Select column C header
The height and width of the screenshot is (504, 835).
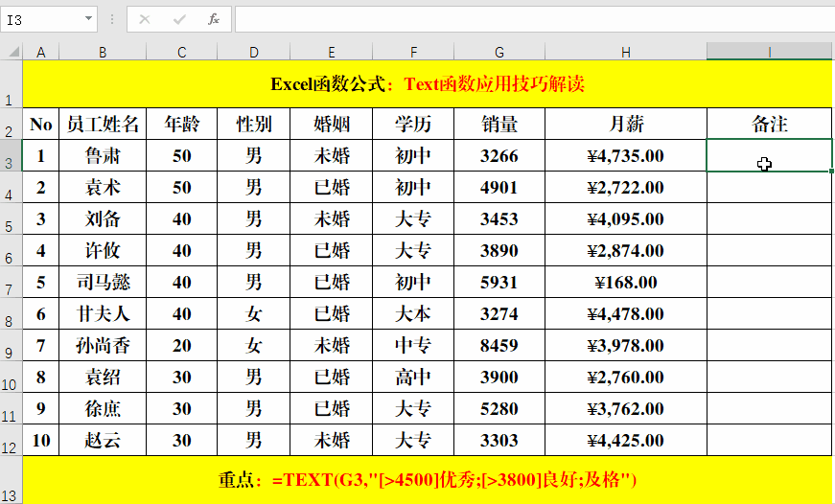click(181, 52)
